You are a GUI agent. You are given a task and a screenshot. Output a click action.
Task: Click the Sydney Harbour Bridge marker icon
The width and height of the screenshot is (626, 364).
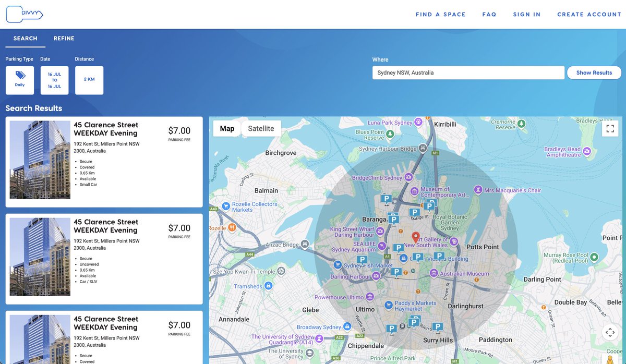pyautogui.click(x=423, y=149)
